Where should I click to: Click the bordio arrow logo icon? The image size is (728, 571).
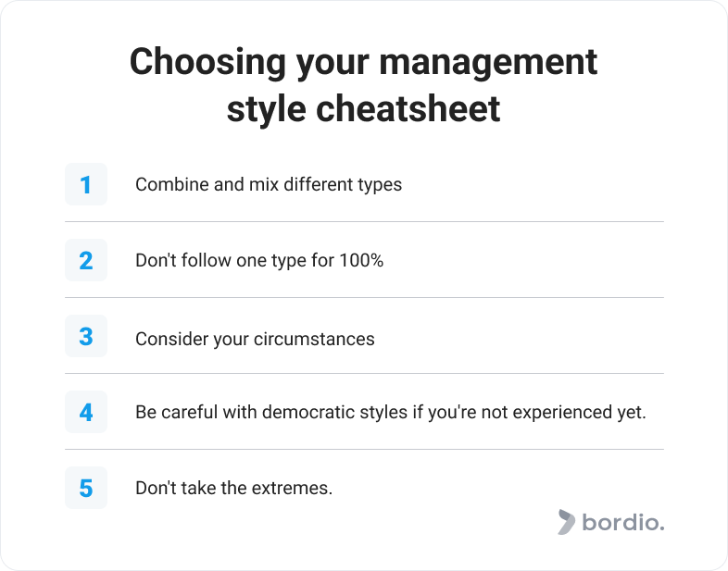(x=567, y=522)
